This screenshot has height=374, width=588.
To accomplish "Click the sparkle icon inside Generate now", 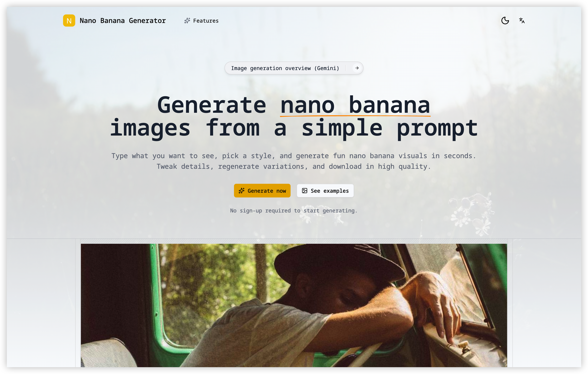I will coord(242,191).
